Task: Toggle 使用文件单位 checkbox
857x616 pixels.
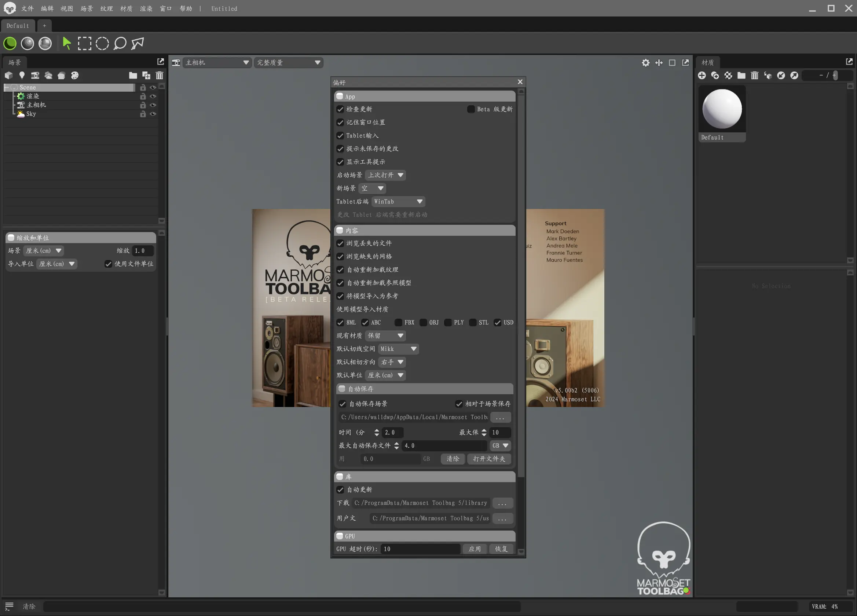Action: click(109, 264)
